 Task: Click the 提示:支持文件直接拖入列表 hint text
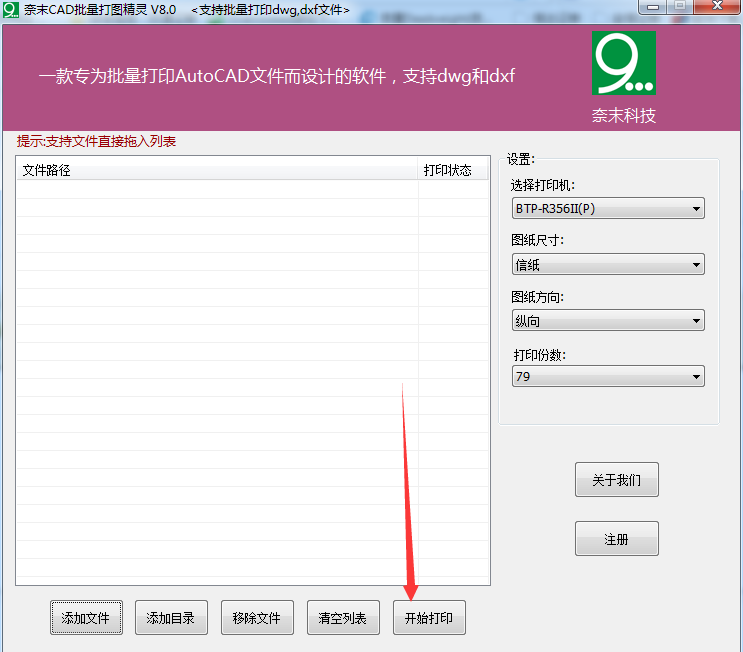point(97,141)
